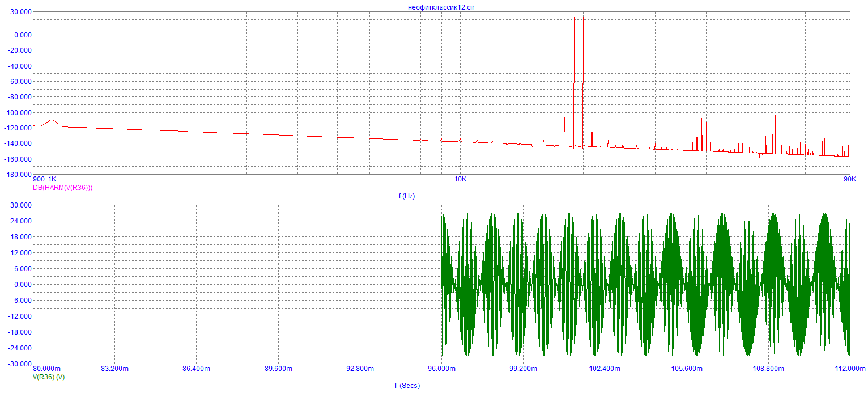Click the 900 frequency tick label
This screenshot has width=868, height=397.
click(39, 179)
